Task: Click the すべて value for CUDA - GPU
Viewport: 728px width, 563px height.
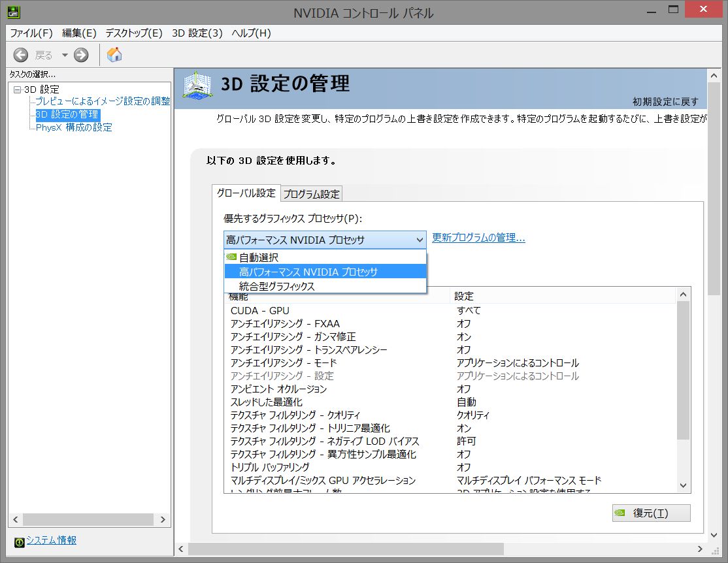Action: (x=469, y=310)
